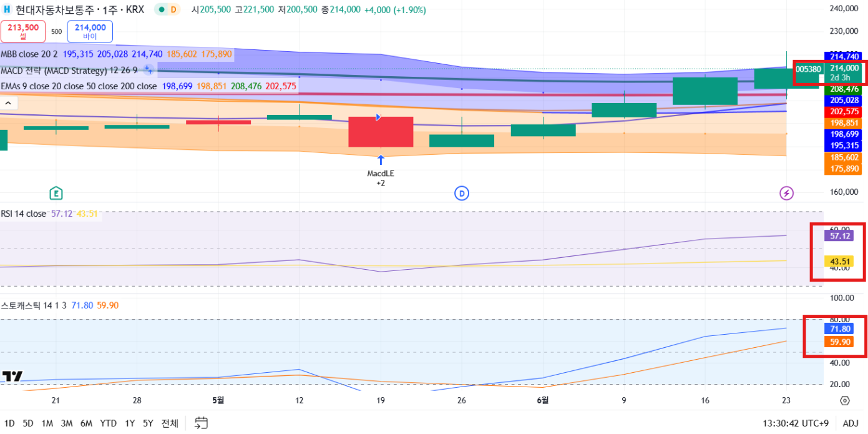Select the YTD time range
The image size is (868, 434).
click(x=109, y=423)
